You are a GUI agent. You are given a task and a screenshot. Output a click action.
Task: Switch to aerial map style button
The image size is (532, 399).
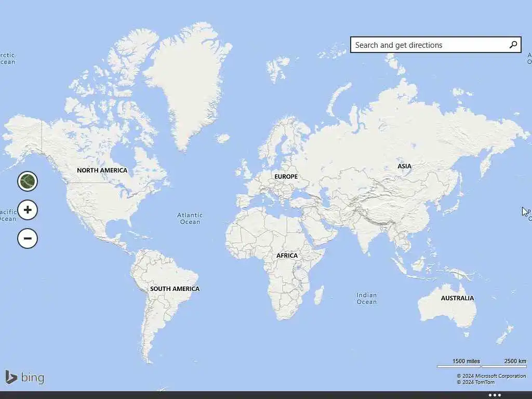pyautogui.click(x=28, y=181)
